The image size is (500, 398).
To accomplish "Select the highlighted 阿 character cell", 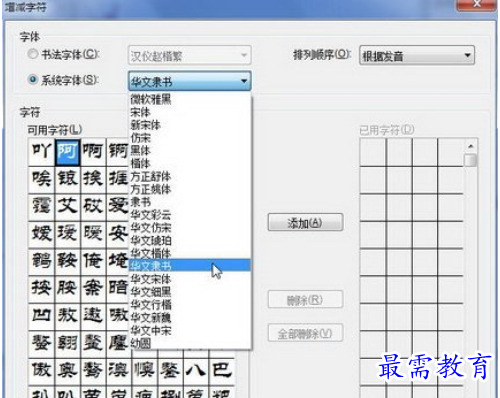I will pyautogui.click(x=67, y=152).
